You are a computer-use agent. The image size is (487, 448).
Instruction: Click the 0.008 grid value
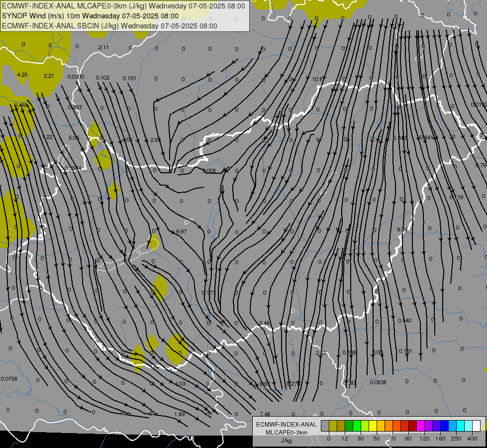pos(209,171)
